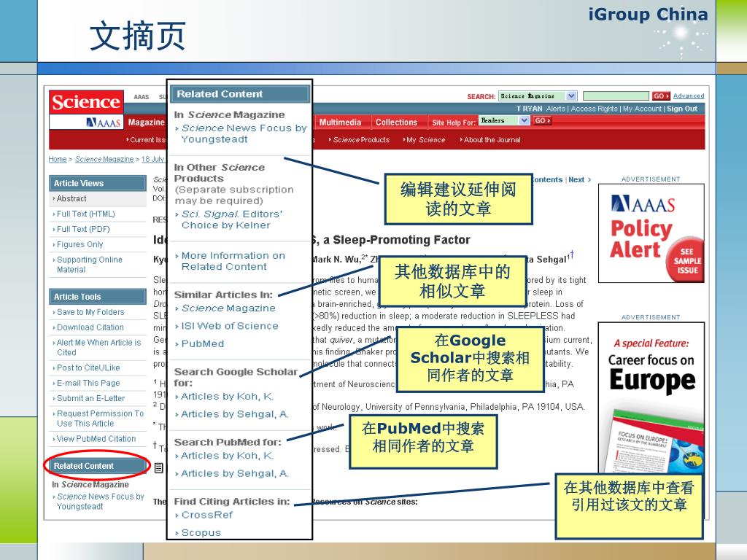The width and height of the screenshot is (747, 560).
Task: Select the Magazine tab
Action: pyautogui.click(x=146, y=122)
